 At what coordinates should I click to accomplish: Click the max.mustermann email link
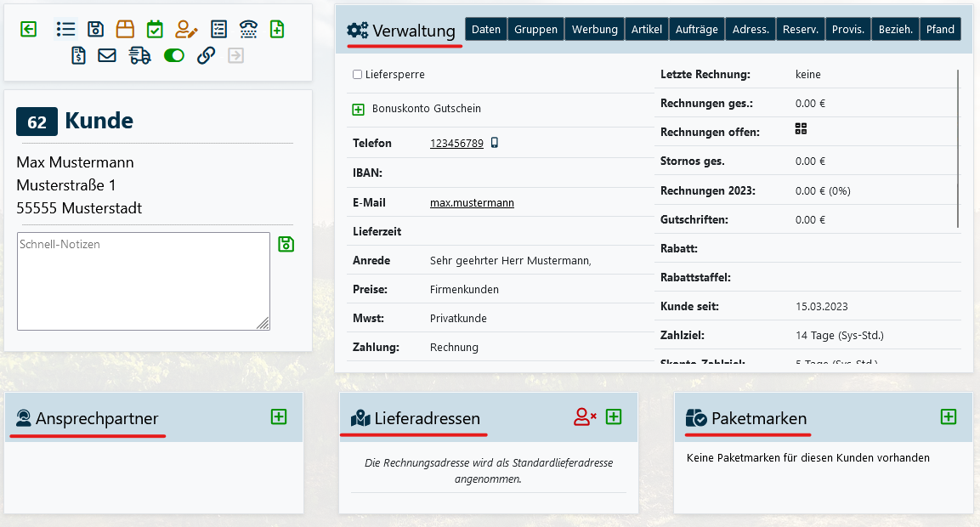[472, 203]
